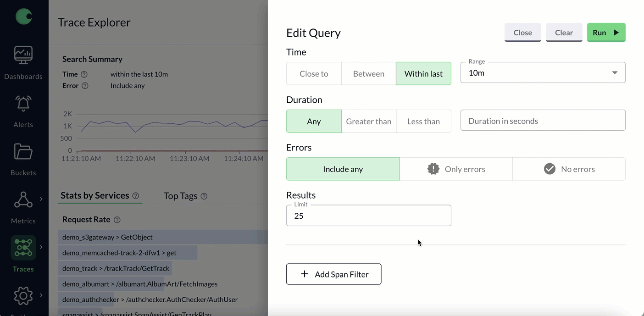Open the Buckets folder icon
The image size is (644, 316).
tap(23, 152)
